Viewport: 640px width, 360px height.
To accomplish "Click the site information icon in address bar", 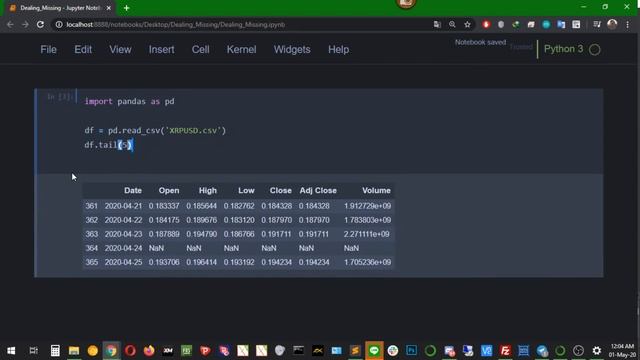I will point(59,24).
